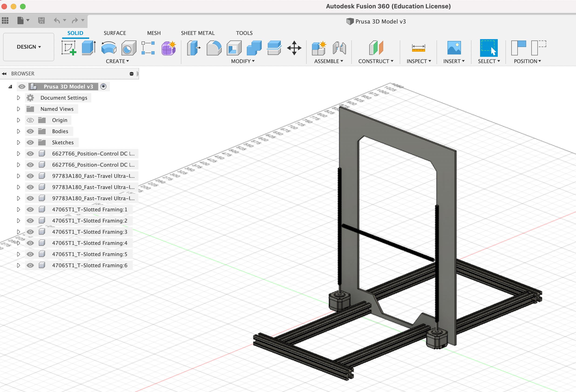Image resolution: width=576 pixels, height=392 pixels.
Task: Click the Insert Image icon
Action: pos(454,48)
